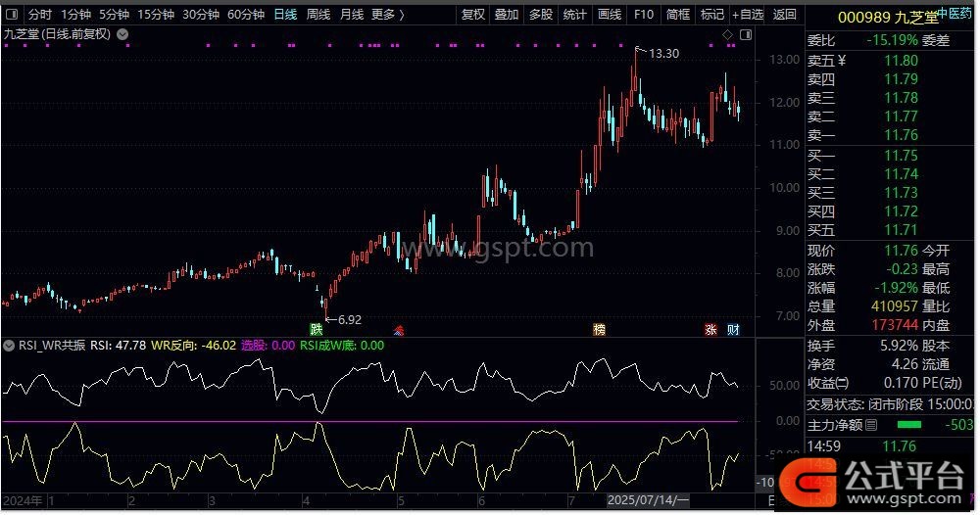Add stock to +自选 watchlist
This screenshot has height=515, width=980.
(748, 14)
